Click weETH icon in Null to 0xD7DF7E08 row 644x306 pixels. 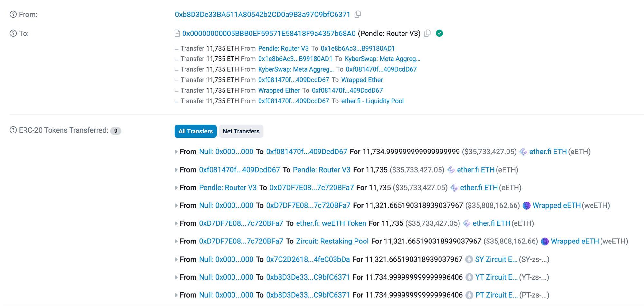526,206
